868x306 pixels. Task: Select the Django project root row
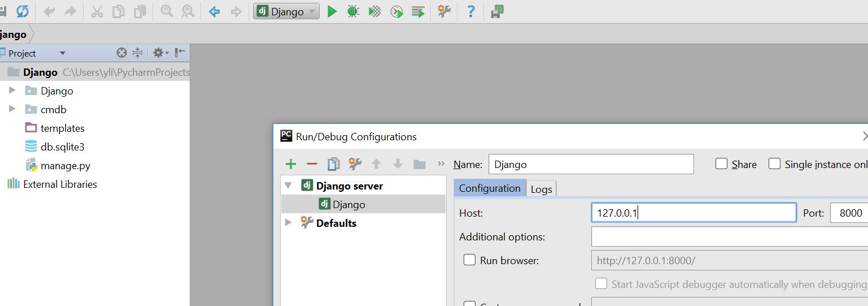[x=95, y=72]
